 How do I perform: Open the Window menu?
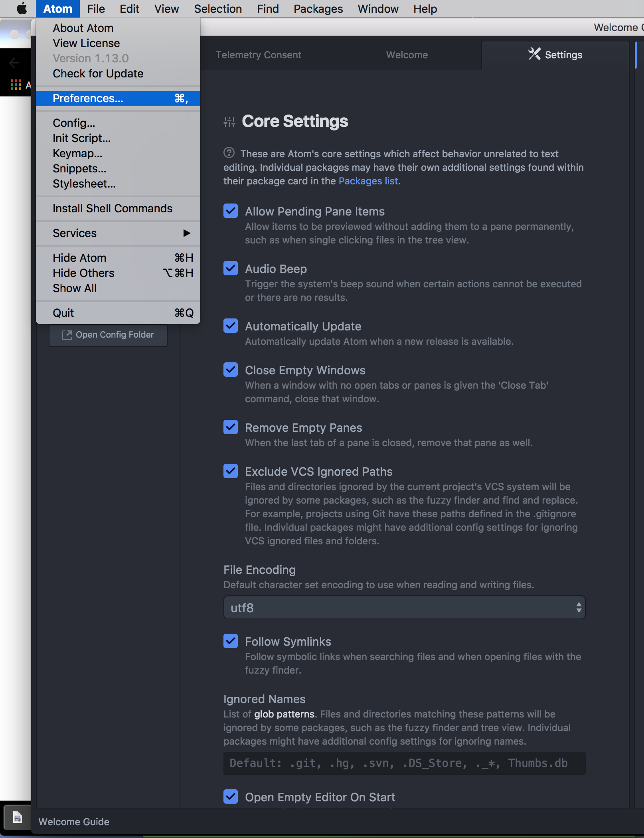click(378, 9)
